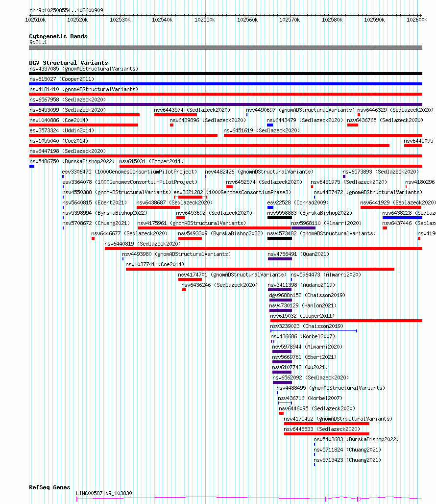This screenshot has height=504, width=436.
Task: Open esv3364078 variant label
Action: (x=130, y=182)
